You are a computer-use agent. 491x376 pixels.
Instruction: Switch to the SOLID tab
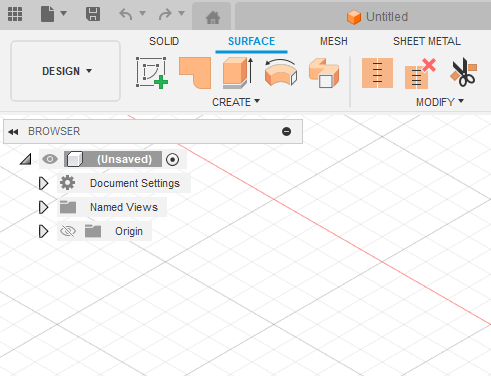[x=164, y=41]
